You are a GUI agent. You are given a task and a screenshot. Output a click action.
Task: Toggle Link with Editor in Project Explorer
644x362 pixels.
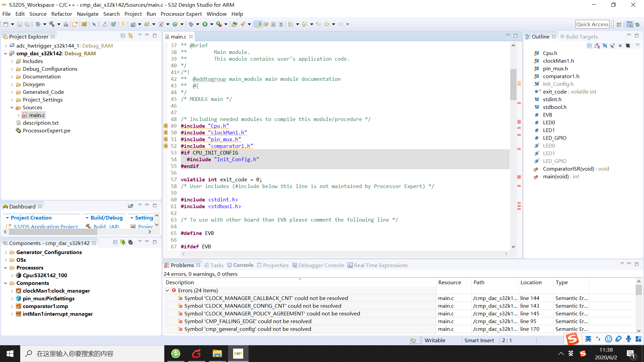coord(130,36)
